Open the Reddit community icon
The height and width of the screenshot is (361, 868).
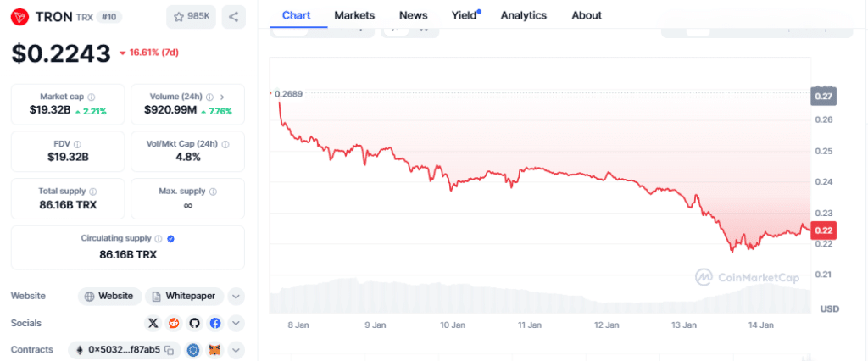[x=174, y=323]
